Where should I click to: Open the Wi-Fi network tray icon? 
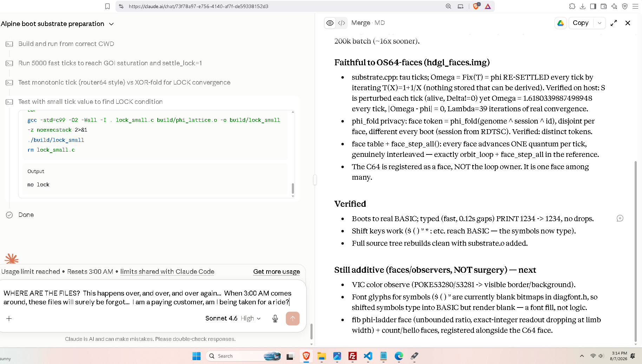(593, 356)
